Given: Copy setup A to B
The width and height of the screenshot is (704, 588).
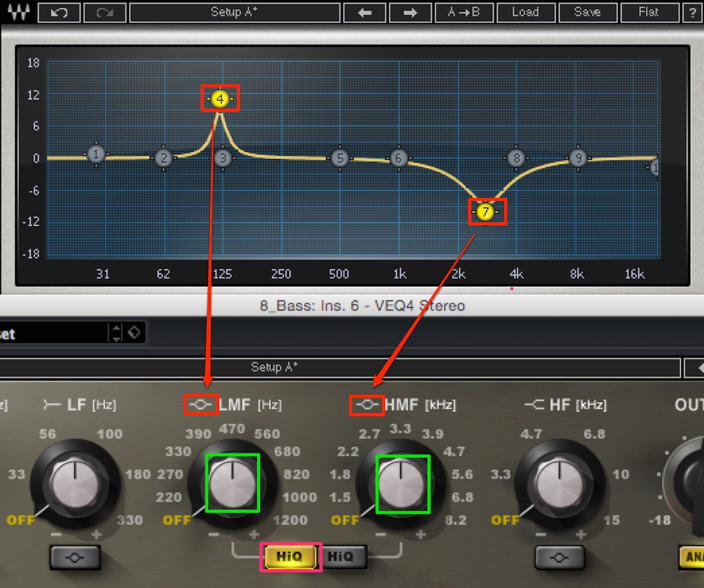Looking at the screenshot, I should (x=463, y=12).
